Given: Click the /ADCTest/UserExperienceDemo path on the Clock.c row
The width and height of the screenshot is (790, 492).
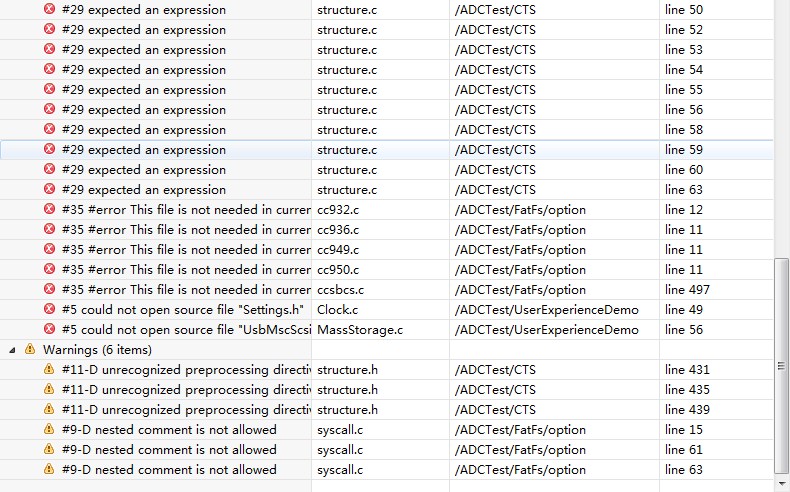Looking at the screenshot, I should (546, 310).
